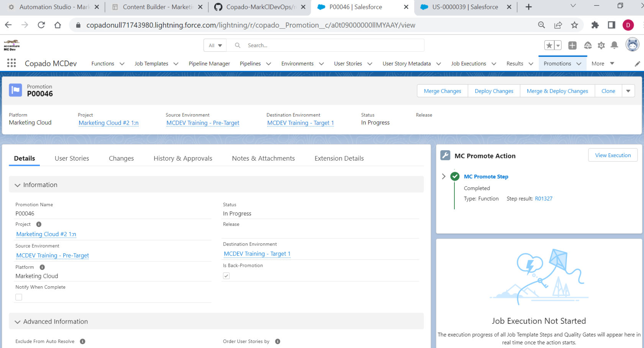
Task: Click the Merge & Deploy Changes button
Action: [x=557, y=91]
